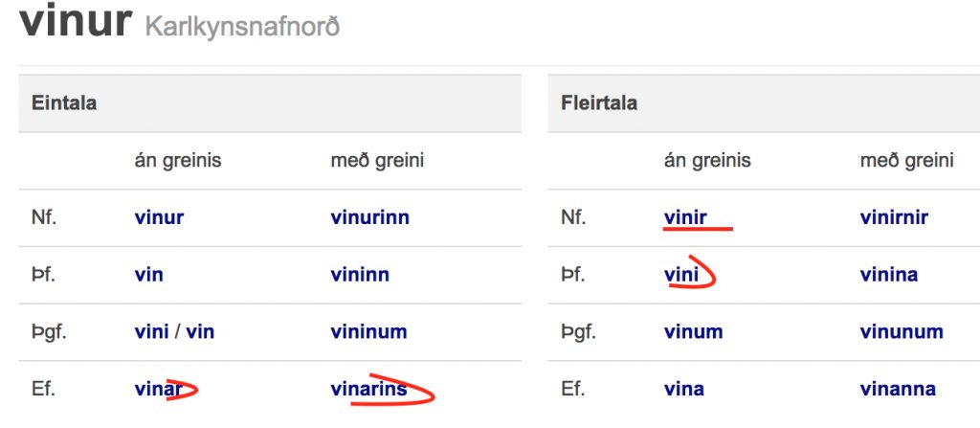The width and height of the screenshot is (980, 428).
Task: Open the 'vinunum' link
Action: pyautogui.click(x=902, y=332)
